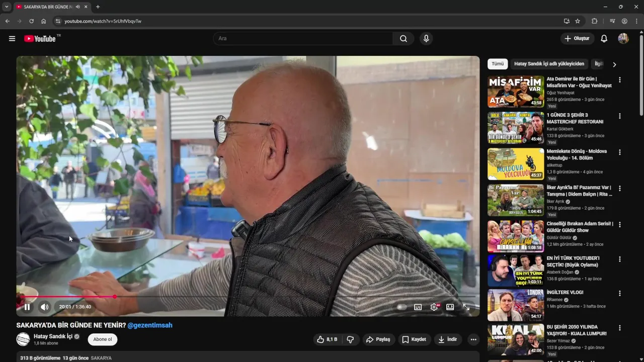Save video with Kaydet button

tap(414, 339)
